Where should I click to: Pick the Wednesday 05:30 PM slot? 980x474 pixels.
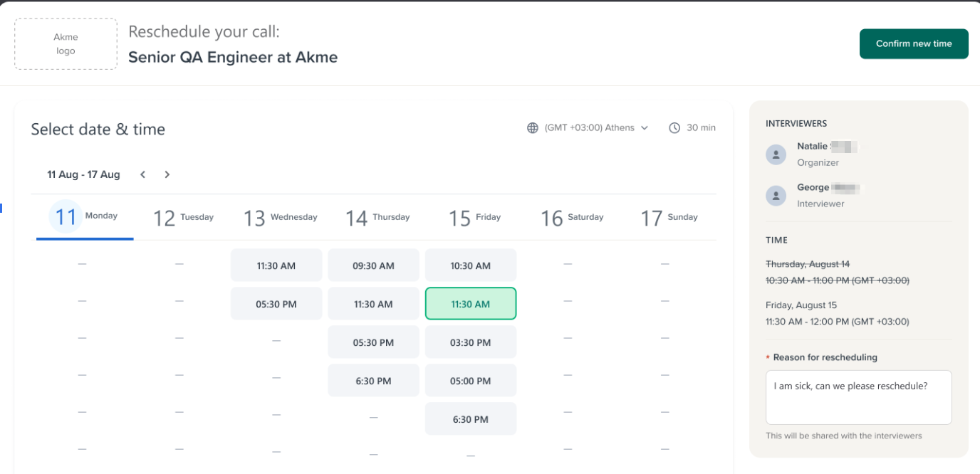pos(276,304)
